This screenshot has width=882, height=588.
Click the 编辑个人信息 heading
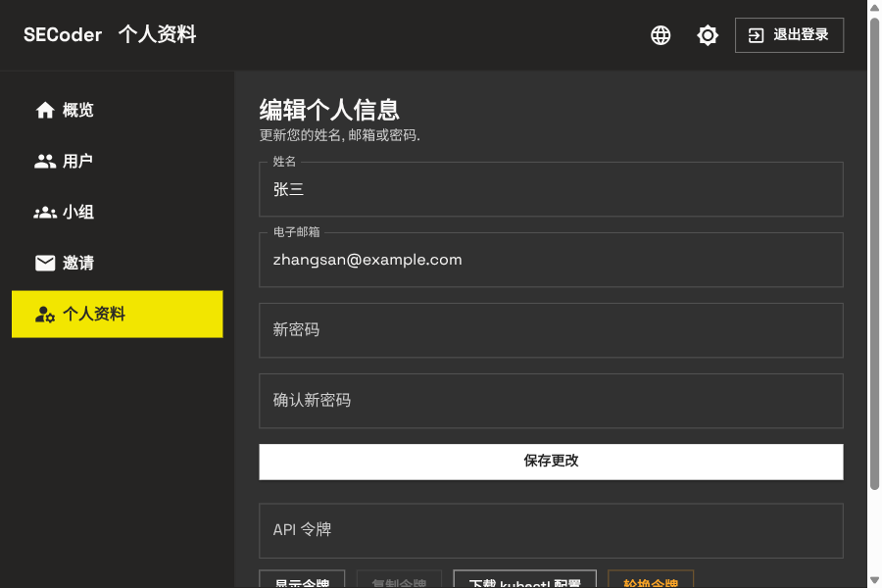pyautogui.click(x=329, y=110)
